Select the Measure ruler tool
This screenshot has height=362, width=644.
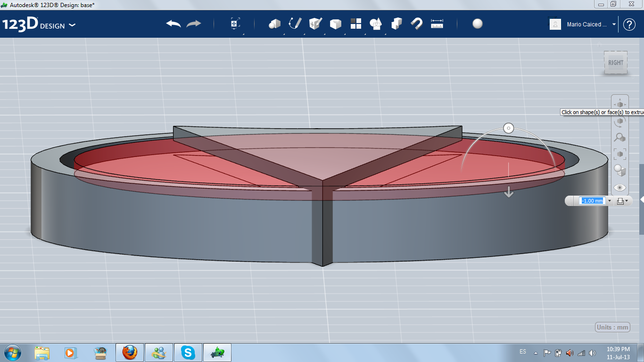point(438,24)
